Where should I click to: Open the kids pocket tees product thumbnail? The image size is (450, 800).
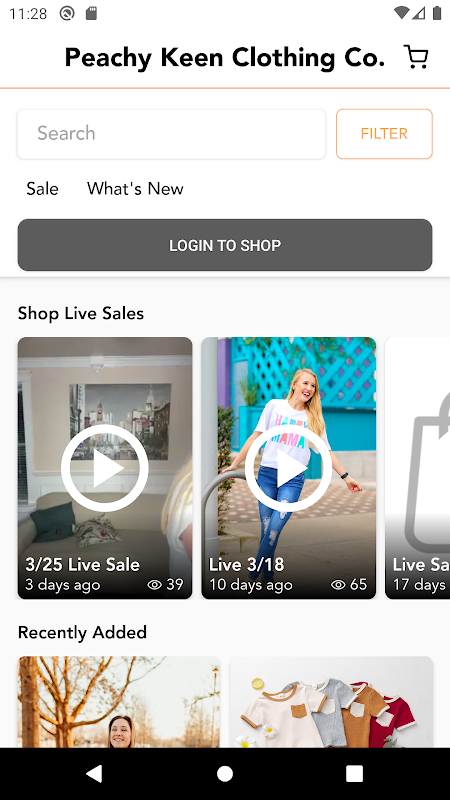[332, 702]
